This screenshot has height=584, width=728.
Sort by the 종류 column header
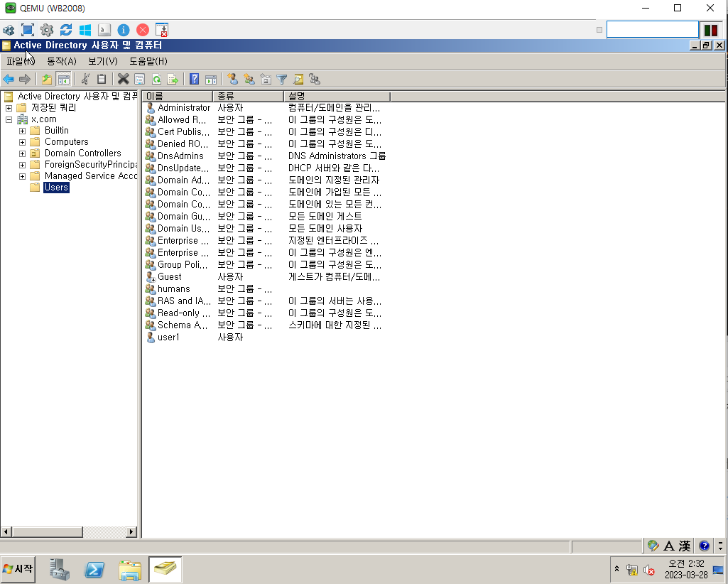pos(248,96)
